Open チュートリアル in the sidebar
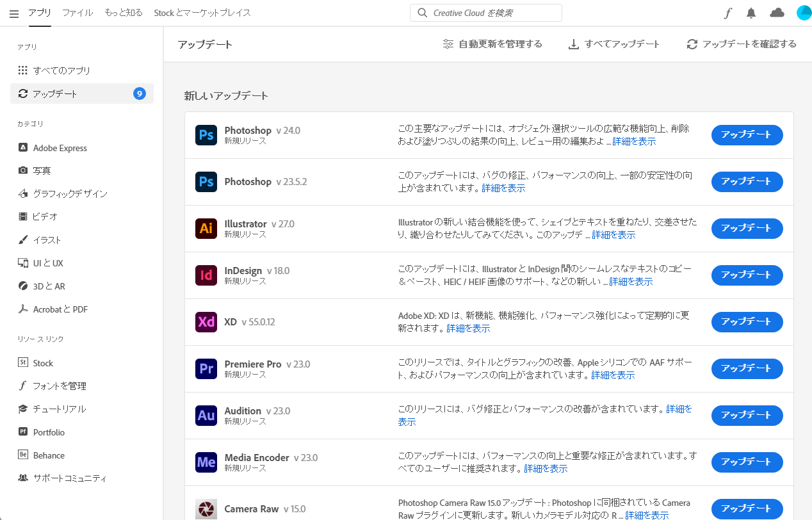The height and width of the screenshot is (520, 812). [x=82, y=409]
